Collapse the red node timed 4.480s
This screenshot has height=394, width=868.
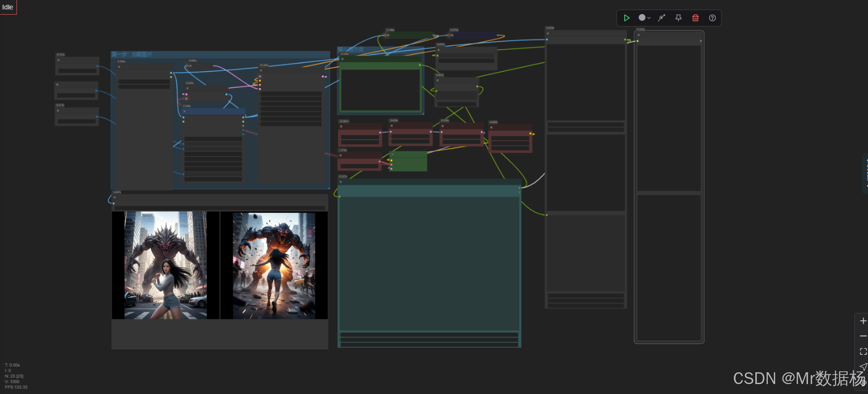coord(491,127)
